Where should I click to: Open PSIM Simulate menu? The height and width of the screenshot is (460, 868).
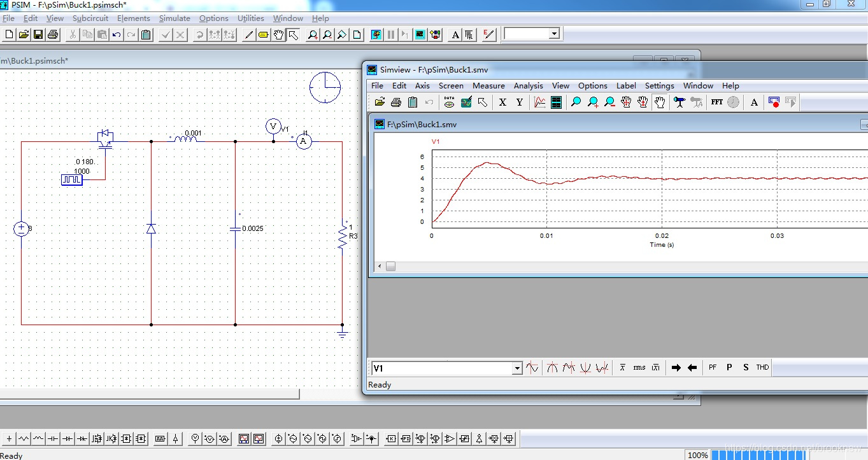tap(174, 18)
